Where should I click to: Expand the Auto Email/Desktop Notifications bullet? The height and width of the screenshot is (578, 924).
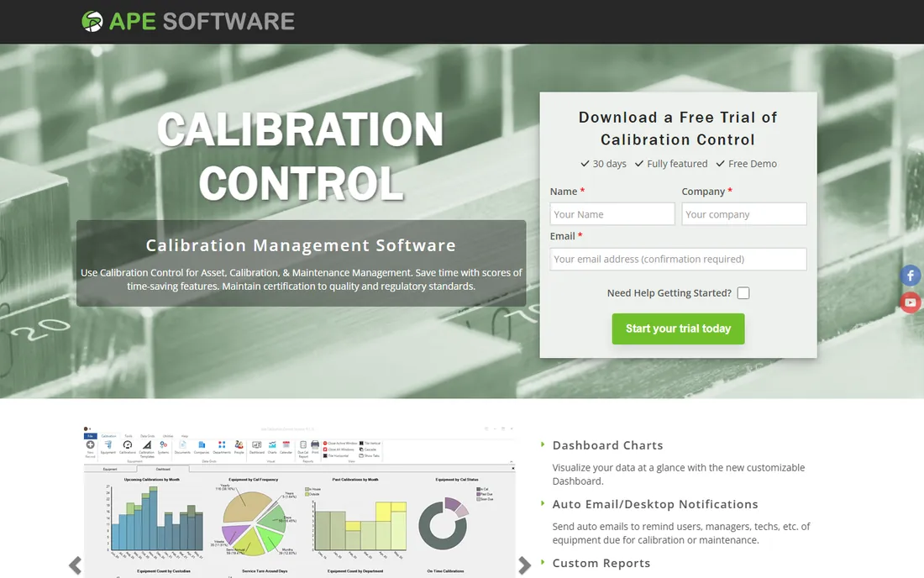[x=543, y=503]
